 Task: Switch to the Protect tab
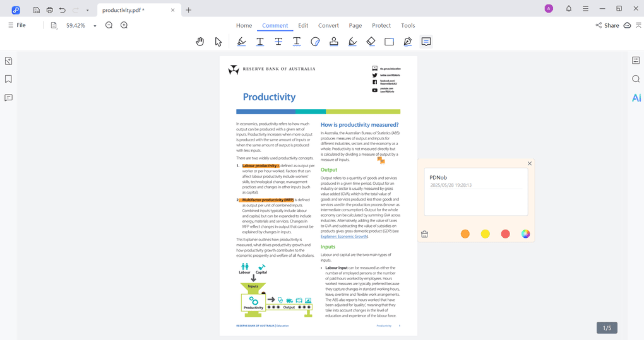pos(381,25)
